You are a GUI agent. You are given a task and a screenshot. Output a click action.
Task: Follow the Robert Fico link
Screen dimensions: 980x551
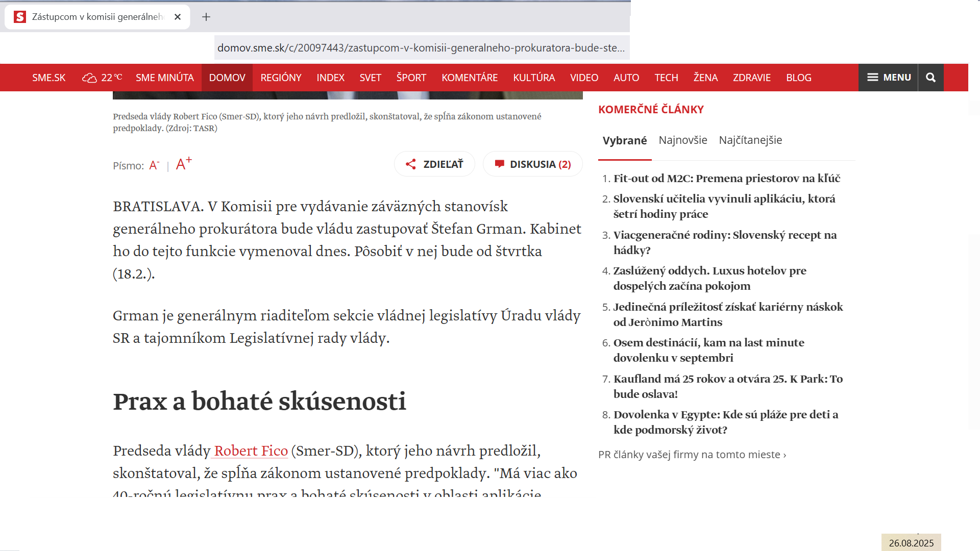[x=251, y=451]
